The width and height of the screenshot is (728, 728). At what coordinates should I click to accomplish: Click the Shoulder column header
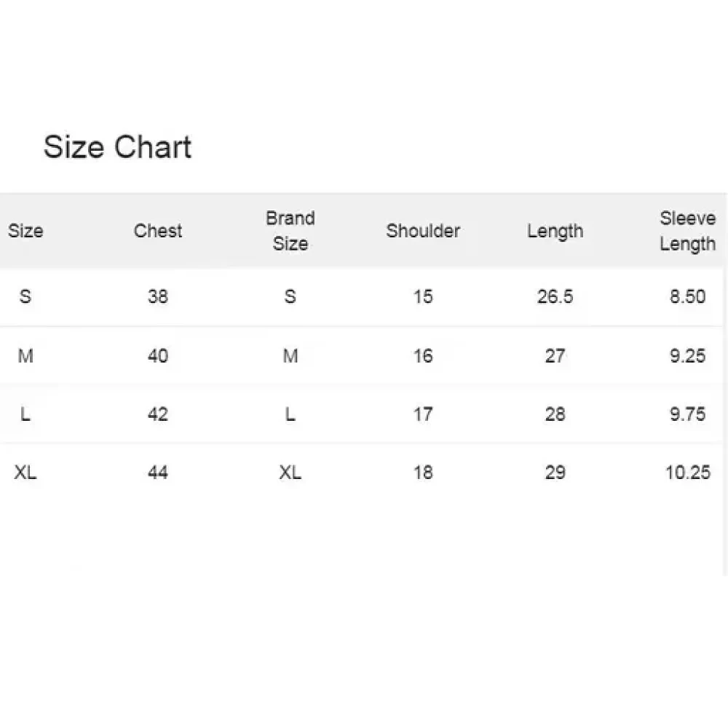pos(423,232)
